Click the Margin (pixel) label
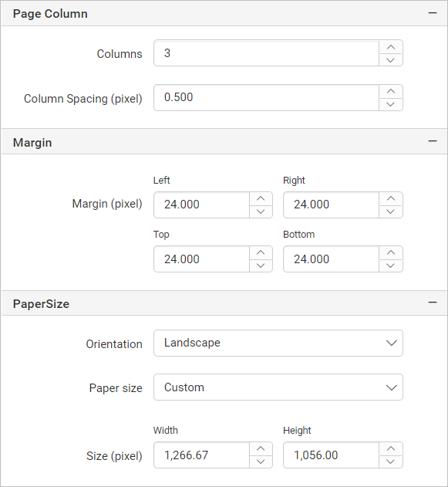The height and width of the screenshot is (487, 448). click(107, 204)
